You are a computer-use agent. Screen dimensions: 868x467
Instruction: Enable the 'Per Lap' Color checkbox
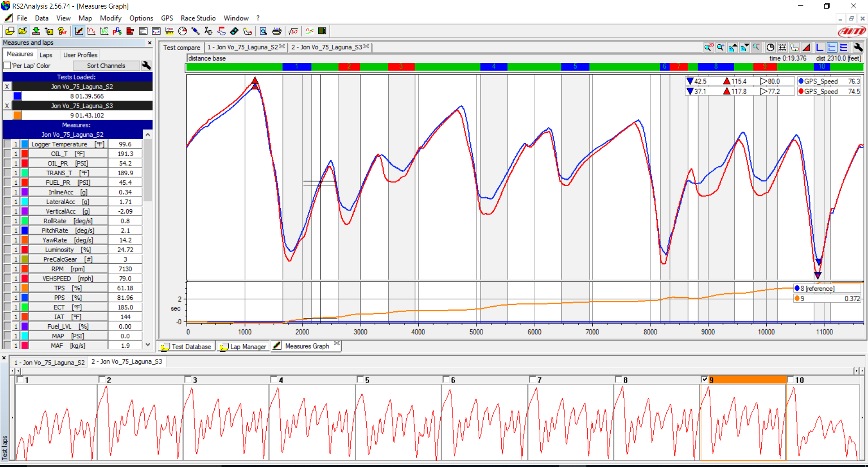point(7,65)
